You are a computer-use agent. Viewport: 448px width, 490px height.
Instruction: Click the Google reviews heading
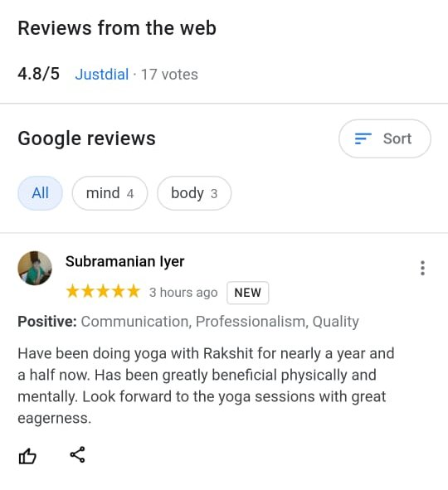click(86, 138)
